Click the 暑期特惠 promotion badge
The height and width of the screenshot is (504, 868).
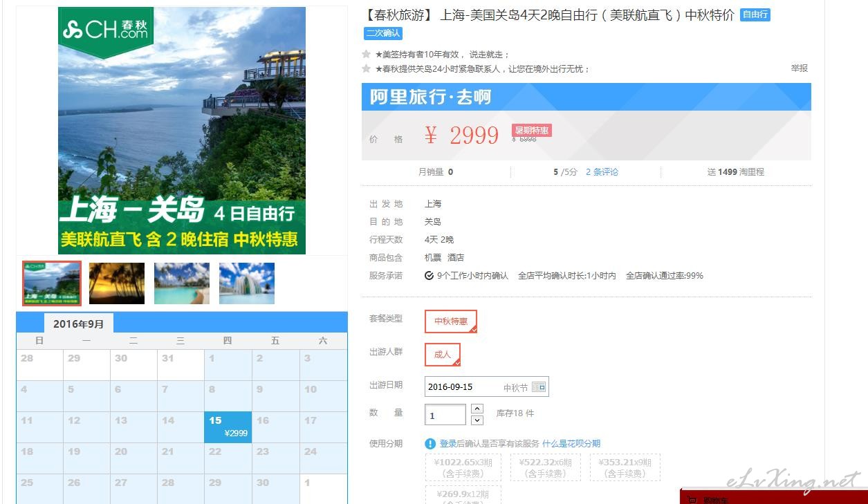point(532,131)
